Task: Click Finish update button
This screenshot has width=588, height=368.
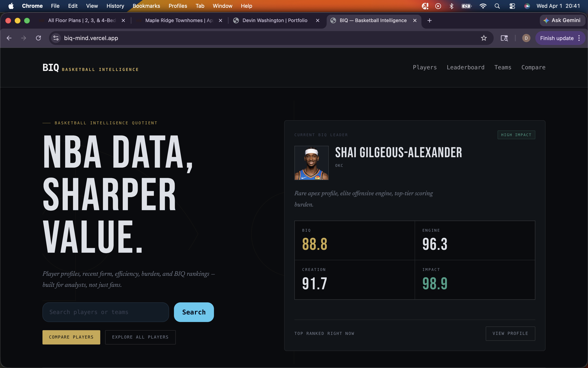Action: pyautogui.click(x=557, y=38)
